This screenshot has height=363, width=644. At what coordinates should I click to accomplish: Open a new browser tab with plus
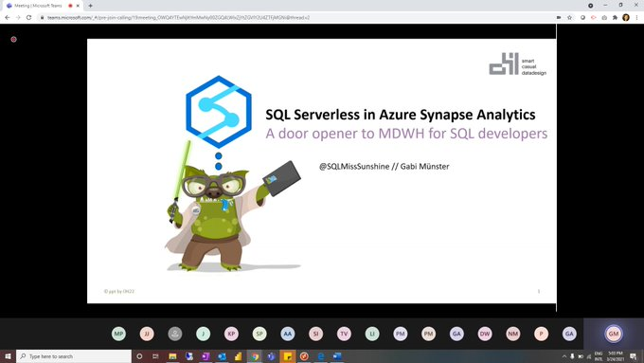(90, 6)
